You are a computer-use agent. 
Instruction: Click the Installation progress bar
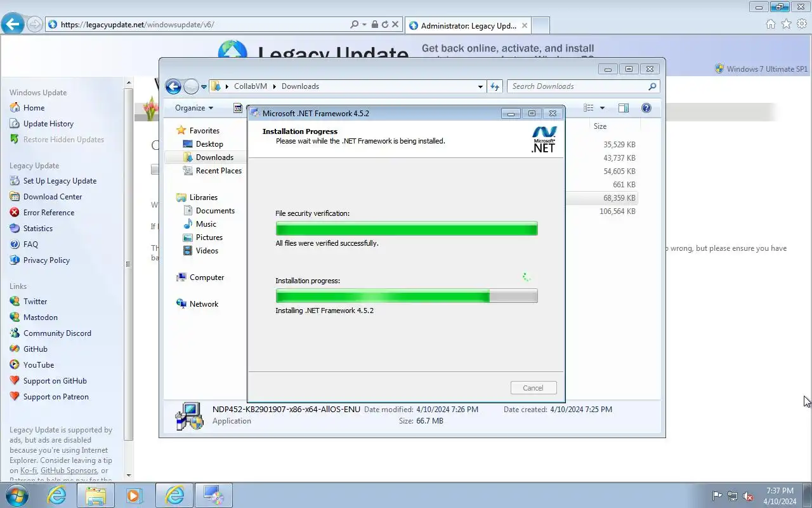[x=407, y=296]
